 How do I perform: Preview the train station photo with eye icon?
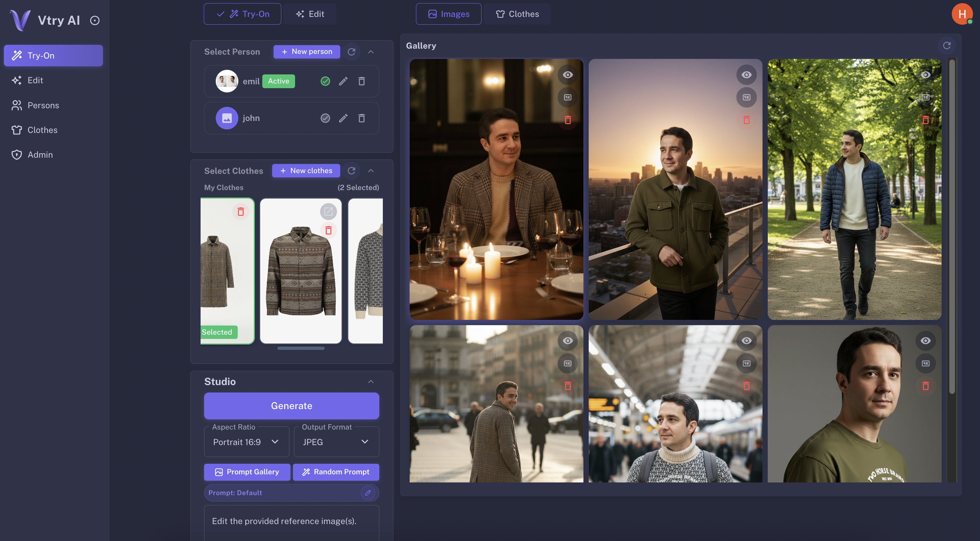[746, 341]
